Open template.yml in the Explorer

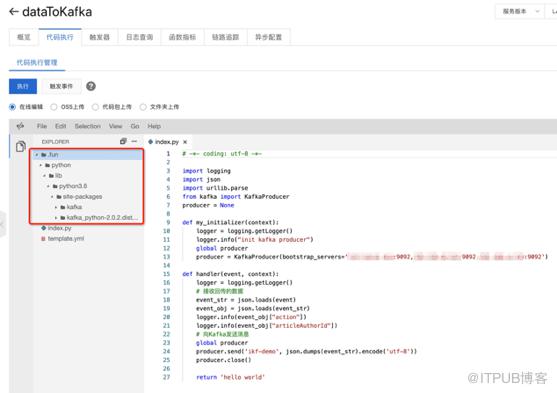point(66,238)
